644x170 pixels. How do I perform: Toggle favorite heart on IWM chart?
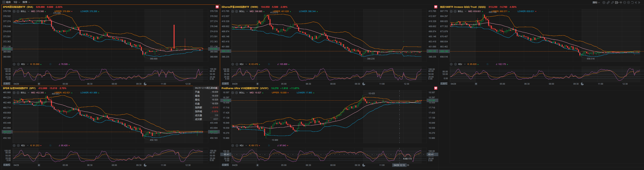pyautogui.click(x=436, y=7)
